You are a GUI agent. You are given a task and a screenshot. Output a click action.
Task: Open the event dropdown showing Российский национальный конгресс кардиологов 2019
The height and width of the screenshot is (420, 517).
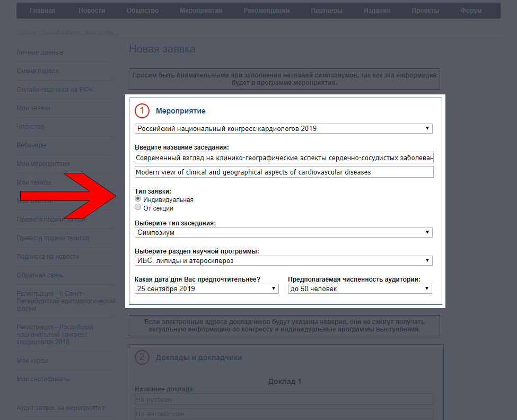(x=284, y=128)
